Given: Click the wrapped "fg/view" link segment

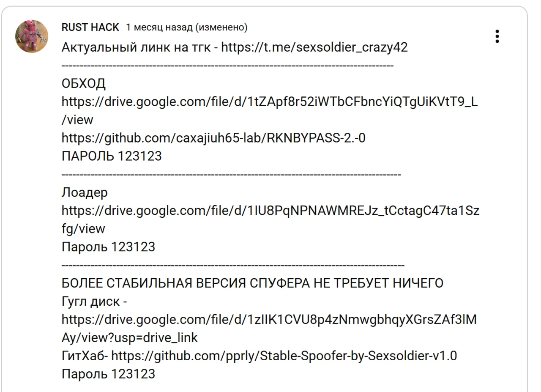Looking at the screenshot, I should pos(83,229).
